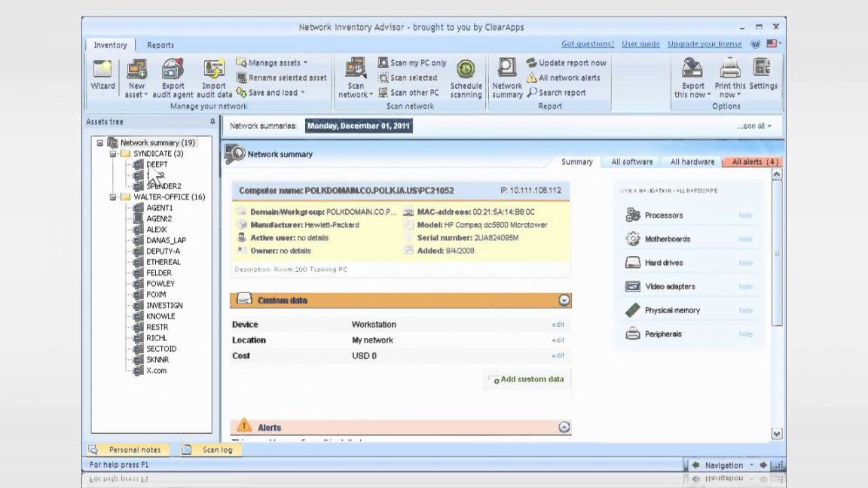This screenshot has height=488, width=868.
Task: Edit the Location custom field
Action: 558,340
